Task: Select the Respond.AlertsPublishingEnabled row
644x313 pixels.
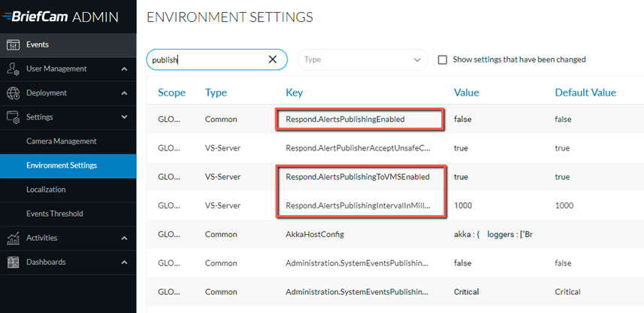Action: point(395,120)
